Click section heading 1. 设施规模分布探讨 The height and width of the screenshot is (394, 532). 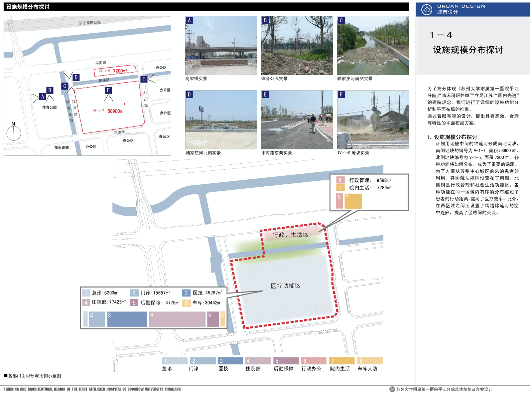(452, 137)
